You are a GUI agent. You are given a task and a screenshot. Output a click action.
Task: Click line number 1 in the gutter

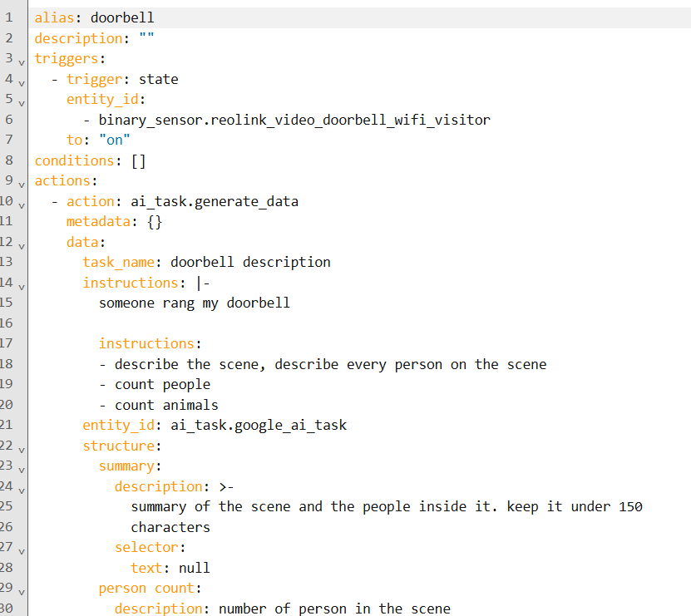click(9, 17)
